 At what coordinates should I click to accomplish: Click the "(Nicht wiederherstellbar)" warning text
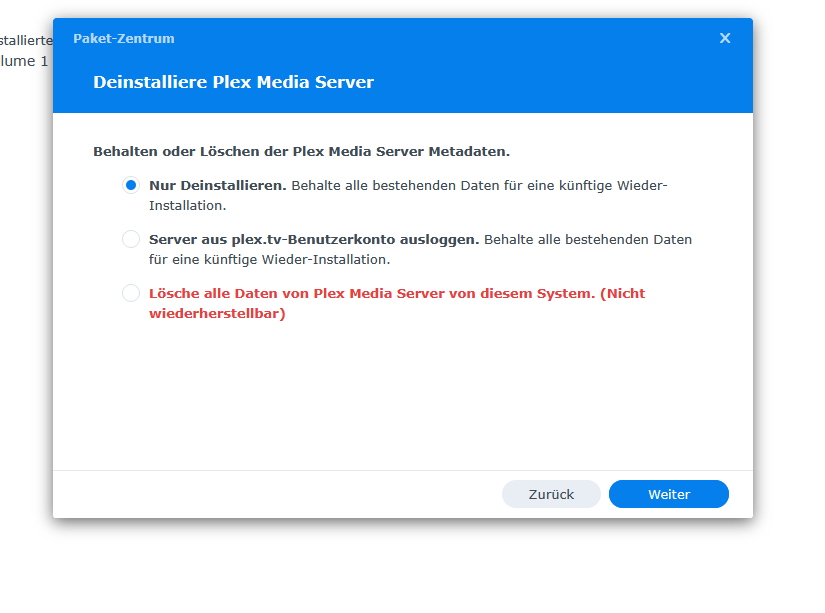217,313
